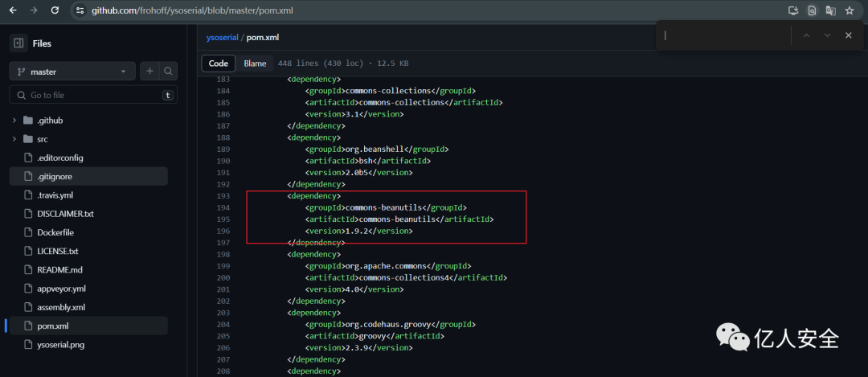Screen dimensions: 868x377
Task: Click the .github folder icon
Action: pyautogui.click(x=28, y=120)
